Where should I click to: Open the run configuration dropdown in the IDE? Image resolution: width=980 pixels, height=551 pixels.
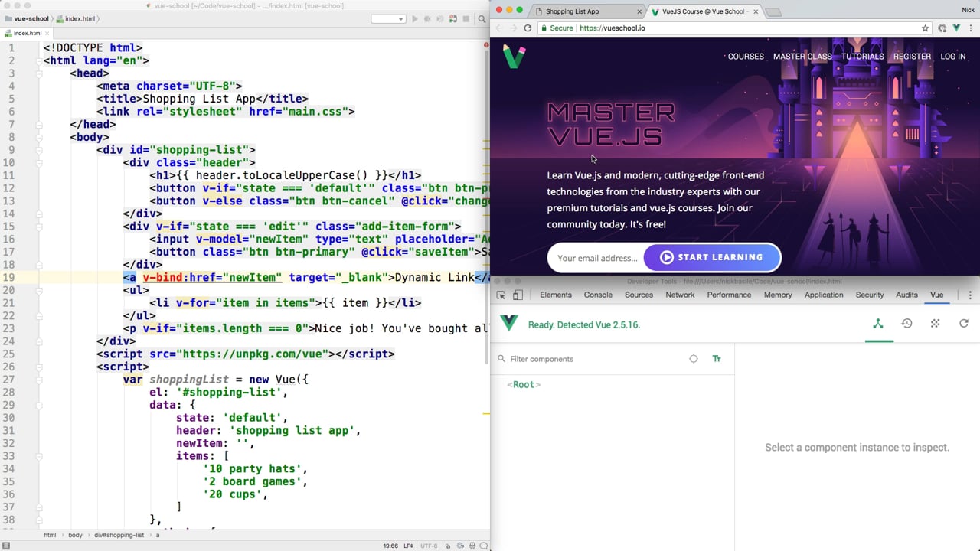tap(387, 19)
